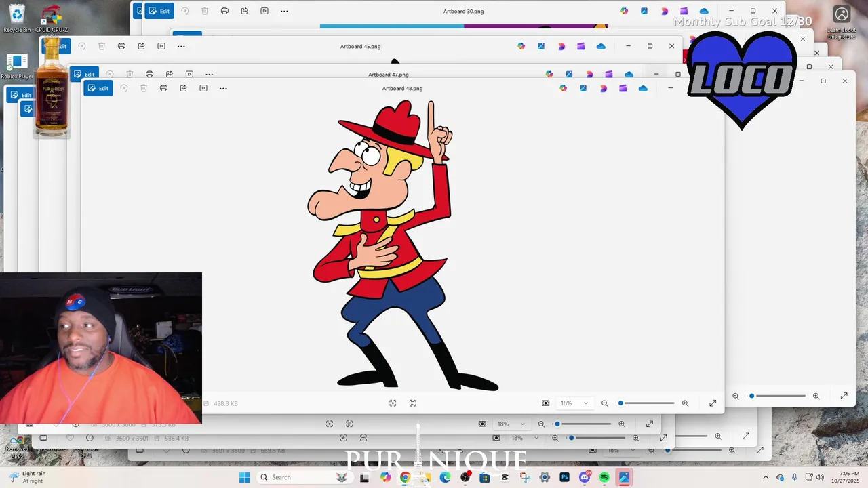Click zoom slider in second-front window footer
868x488 pixels.
coord(583,424)
